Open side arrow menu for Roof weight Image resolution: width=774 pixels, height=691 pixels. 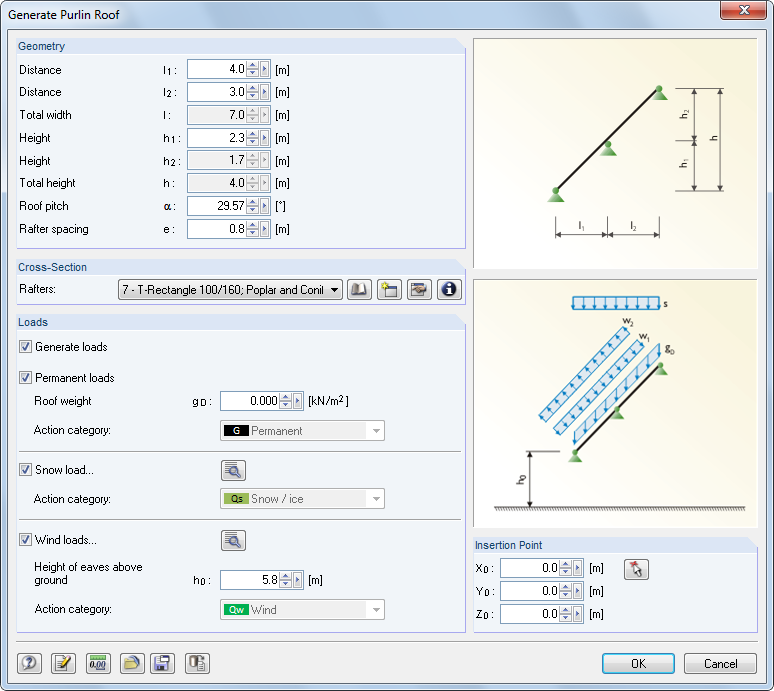298,401
